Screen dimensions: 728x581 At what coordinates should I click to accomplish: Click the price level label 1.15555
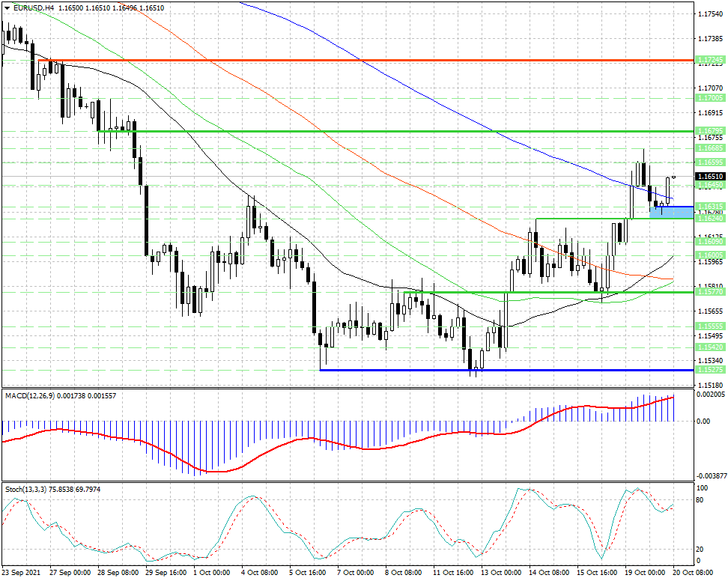710,326
